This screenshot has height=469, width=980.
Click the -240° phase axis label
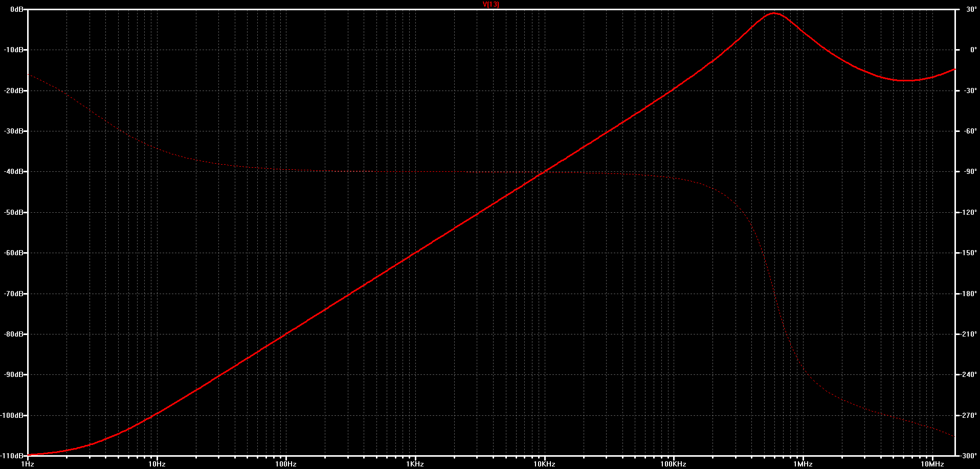(x=968, y=374)
